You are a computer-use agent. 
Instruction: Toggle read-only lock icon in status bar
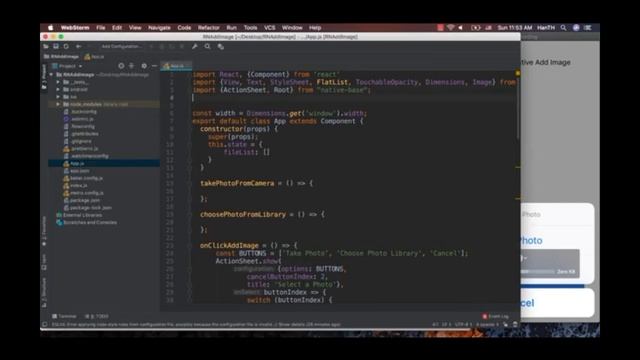point(506,324)
